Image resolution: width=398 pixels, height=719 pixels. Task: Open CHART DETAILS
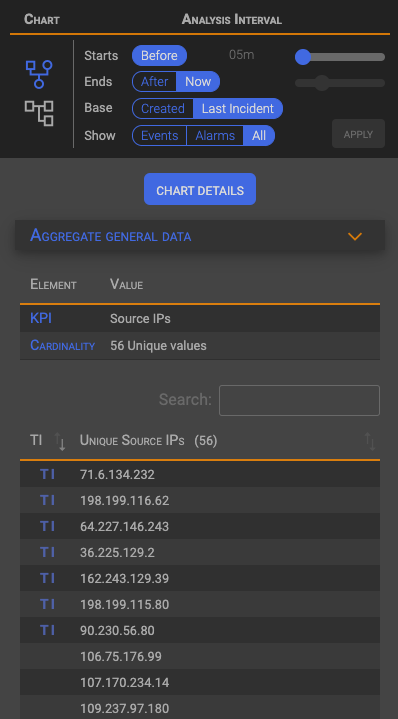200,189
